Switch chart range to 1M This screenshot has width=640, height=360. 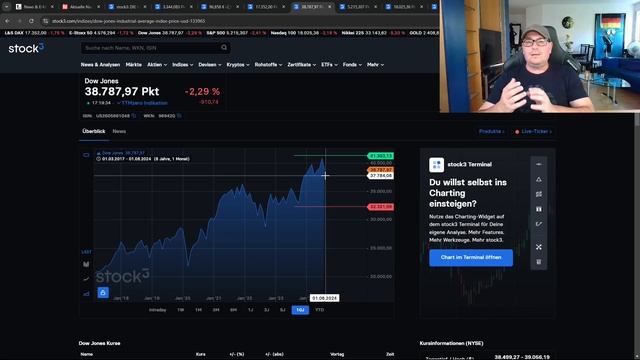198,310
